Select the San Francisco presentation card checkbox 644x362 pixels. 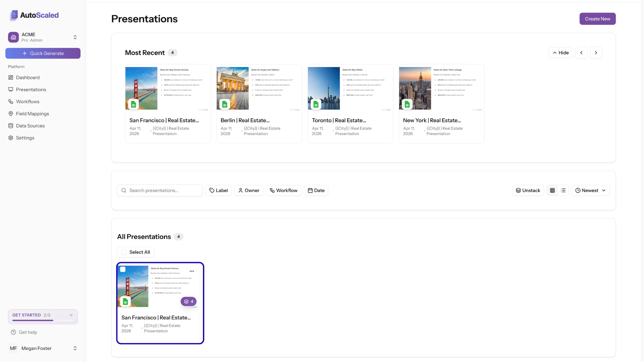[x=123, y=269]
